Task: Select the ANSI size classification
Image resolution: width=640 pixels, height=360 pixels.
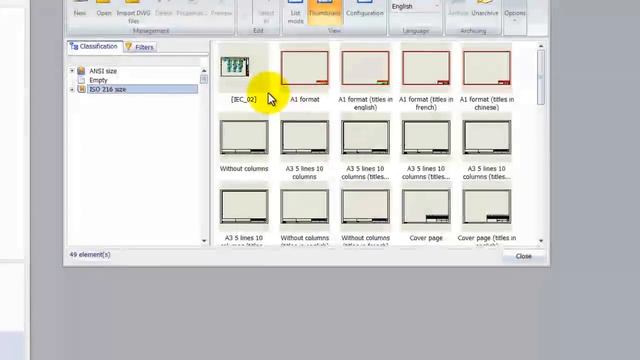Action: pos(103,71)
